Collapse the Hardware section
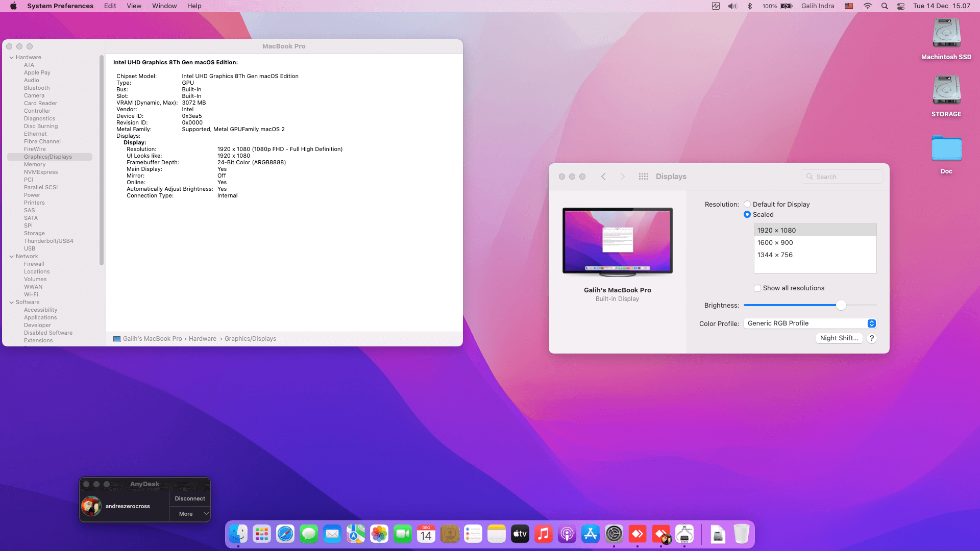980x551 pixels. pyautogui.click(x=11, y=57)
